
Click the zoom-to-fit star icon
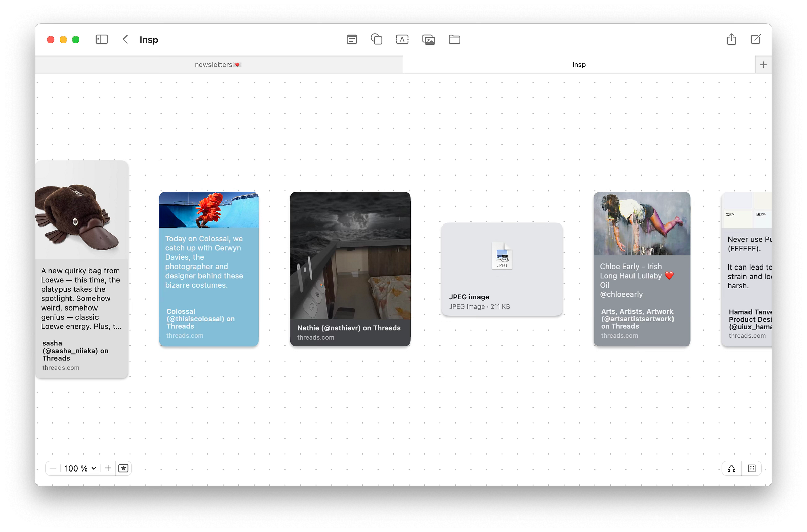[x=123, y=468]
